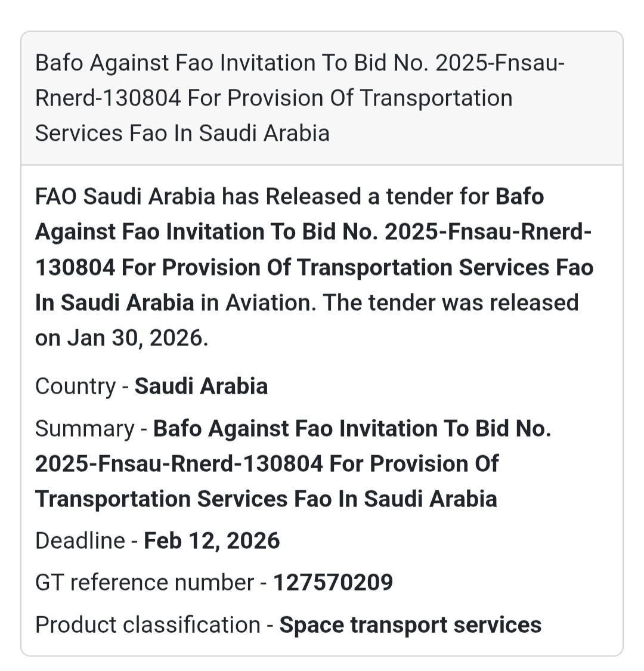Select the deadline date "Feb 12, 2026"
Screen dimensions: 644x671
[212, 540]
